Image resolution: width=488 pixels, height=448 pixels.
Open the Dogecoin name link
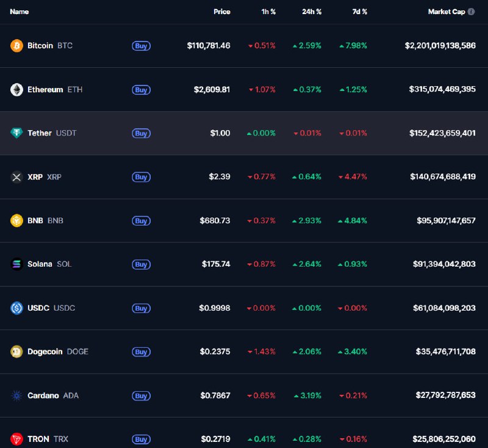point(45,352)
